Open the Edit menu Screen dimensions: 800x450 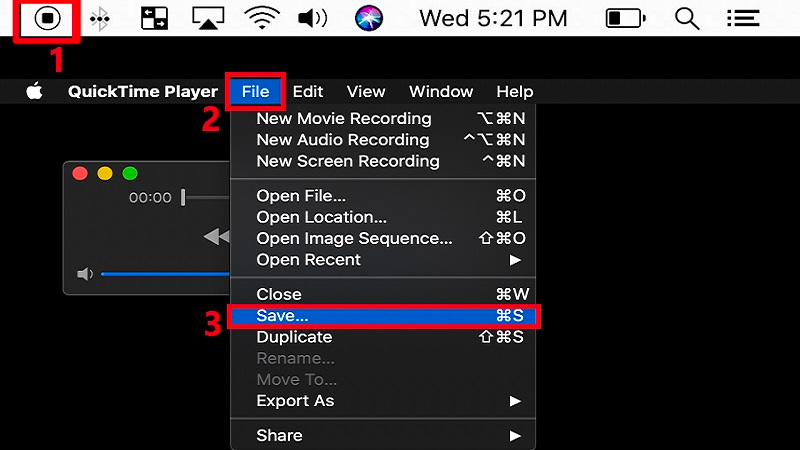point(308,92)
